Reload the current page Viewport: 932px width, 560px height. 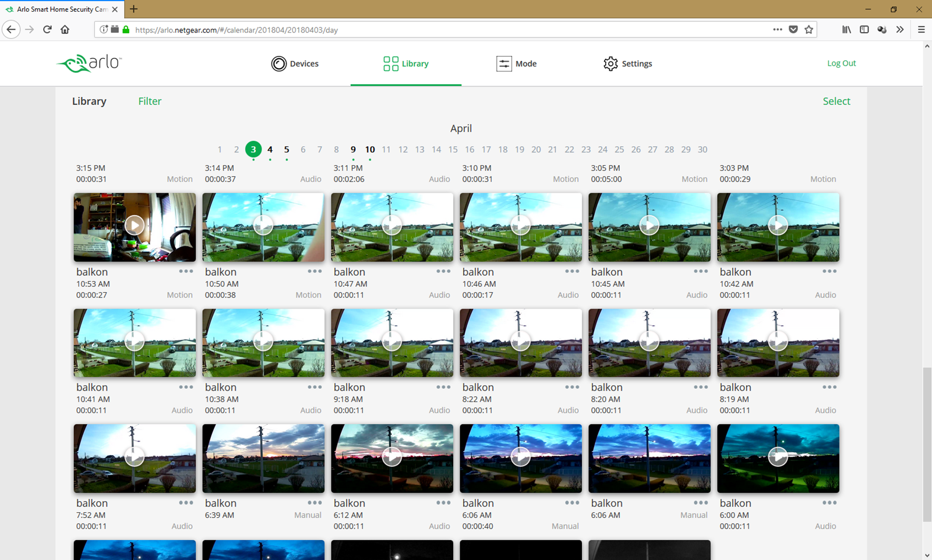47,30
